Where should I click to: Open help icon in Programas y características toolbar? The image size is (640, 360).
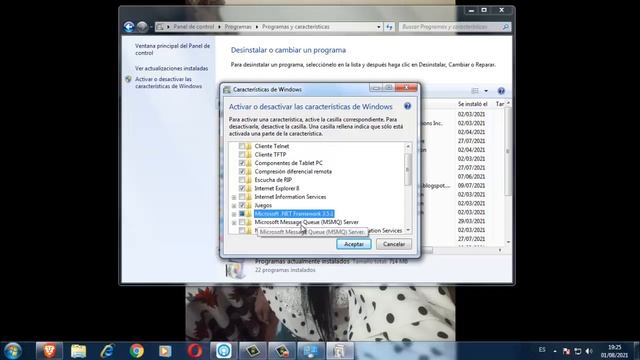coord(501,91)
